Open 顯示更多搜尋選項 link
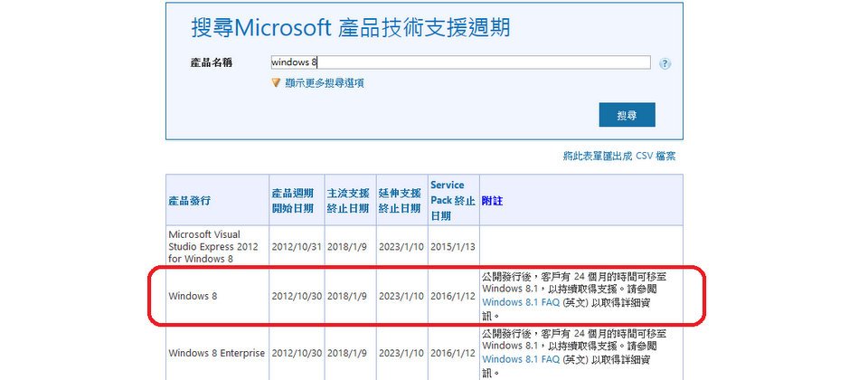The height and width of the screenshot is (380, 868). pos(325,83)
